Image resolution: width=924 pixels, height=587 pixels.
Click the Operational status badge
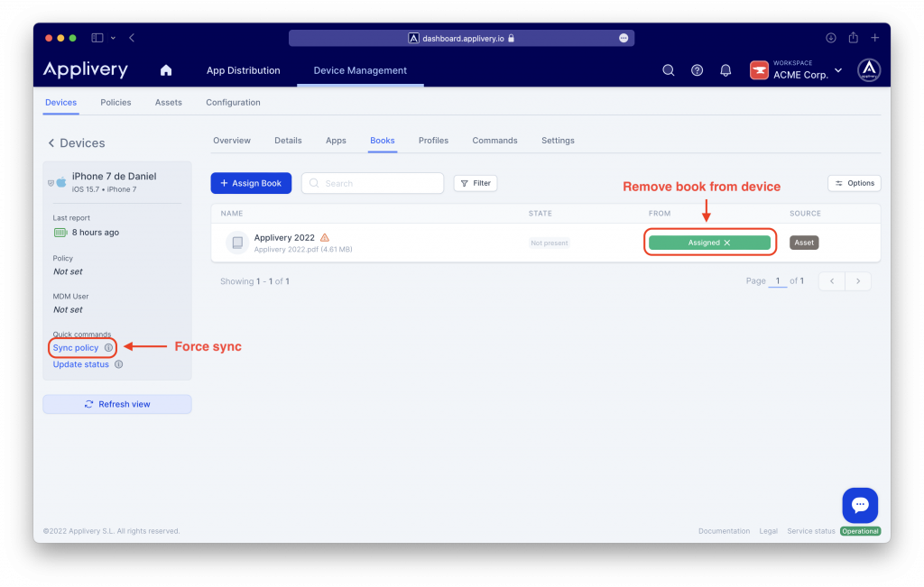pos(860,531)
